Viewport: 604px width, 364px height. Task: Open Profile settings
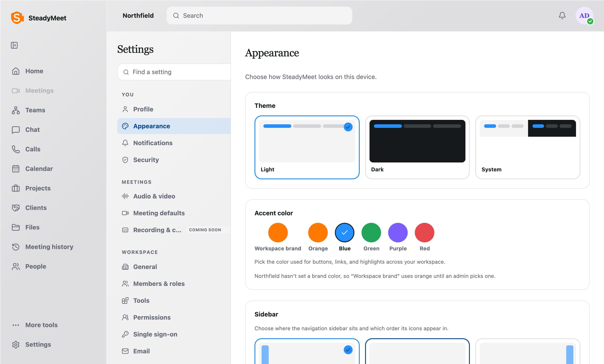click(x=174, y=109)
